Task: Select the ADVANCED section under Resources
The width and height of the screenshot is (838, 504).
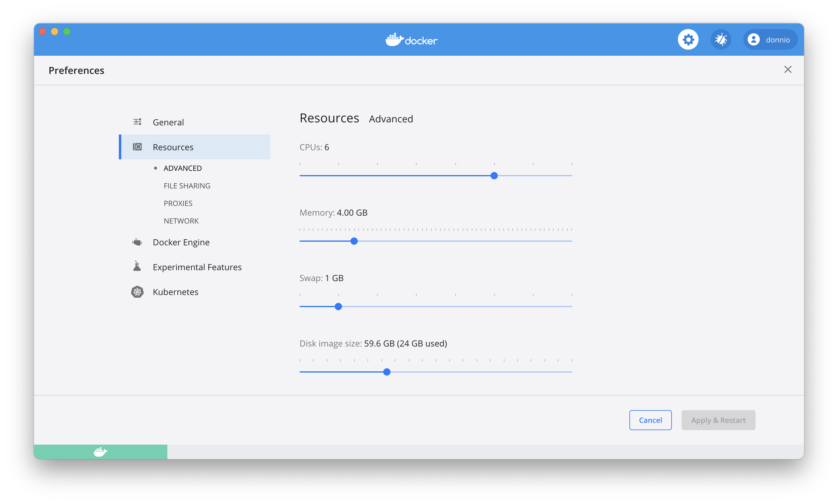Action: (x=183, y=168)
